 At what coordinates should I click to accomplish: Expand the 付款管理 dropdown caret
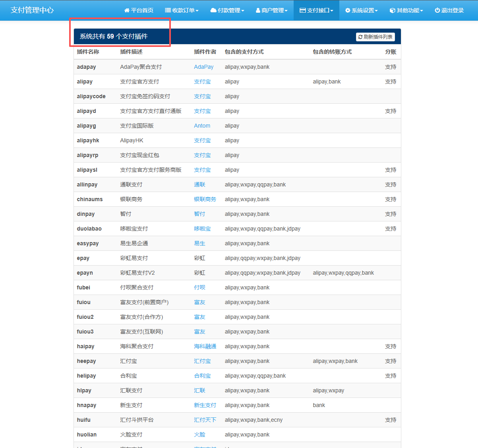(x=243, y=11)
